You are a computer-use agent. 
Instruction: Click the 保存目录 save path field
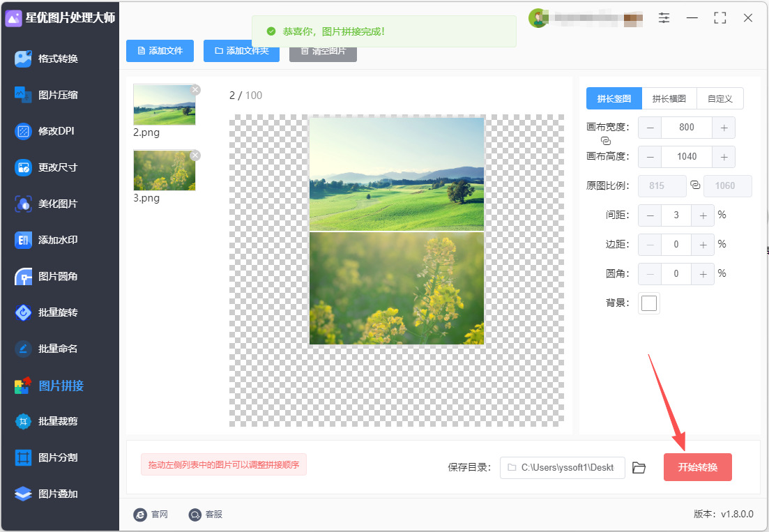(562, 467)
